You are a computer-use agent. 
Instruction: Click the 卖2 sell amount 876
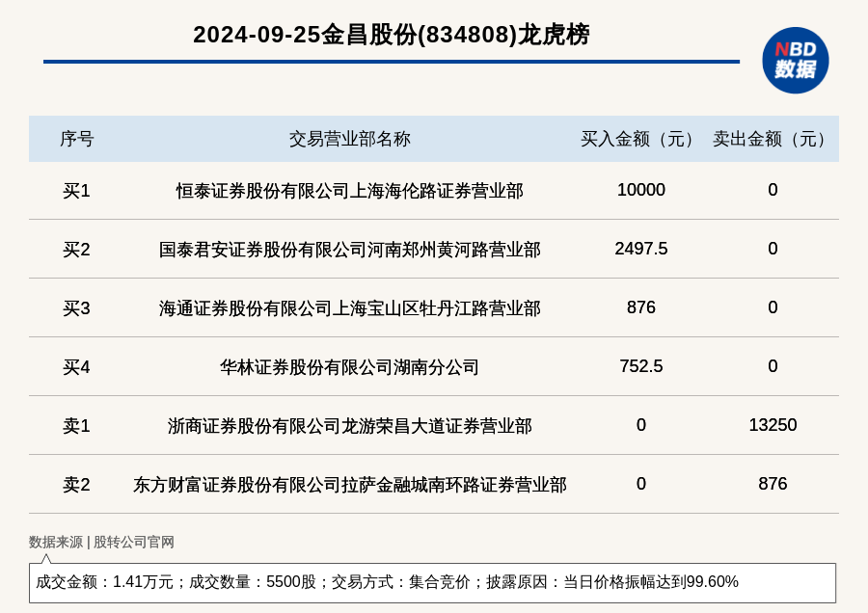[x=773, y=484]
